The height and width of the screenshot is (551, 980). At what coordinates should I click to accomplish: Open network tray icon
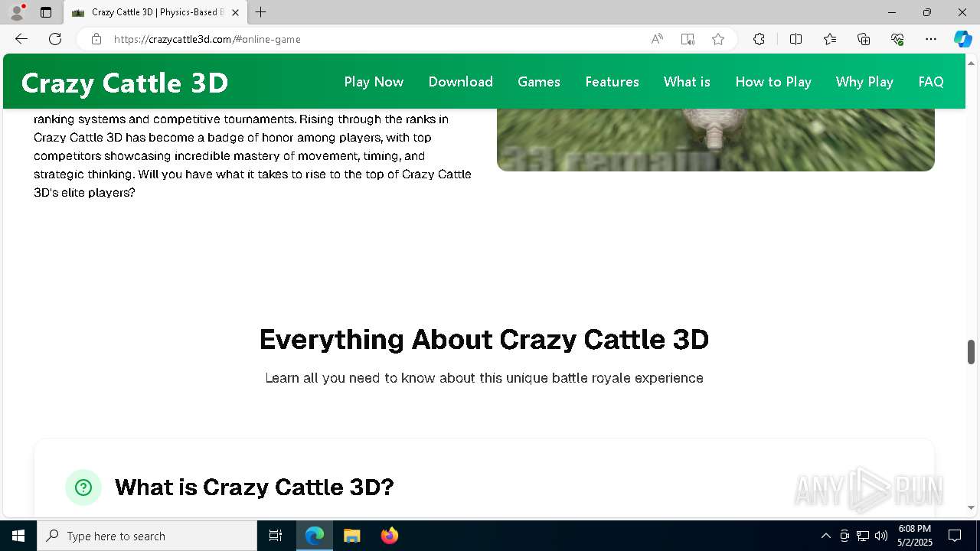coord(863,536)
